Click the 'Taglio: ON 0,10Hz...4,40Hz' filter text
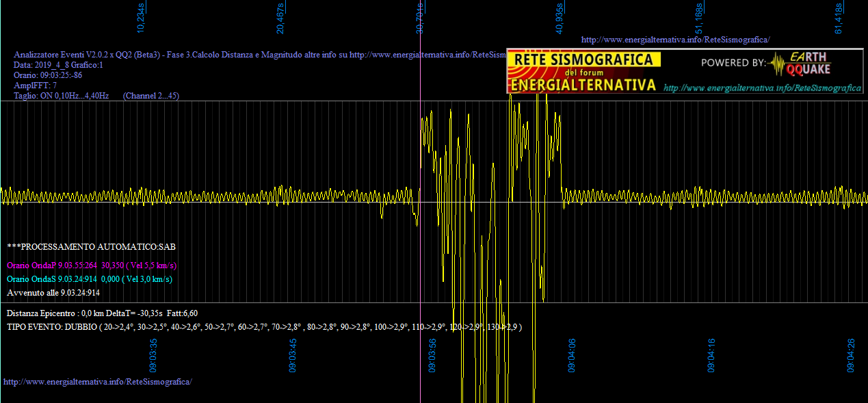The width and height of the screenshot is (868, 403). coord(62,96)
